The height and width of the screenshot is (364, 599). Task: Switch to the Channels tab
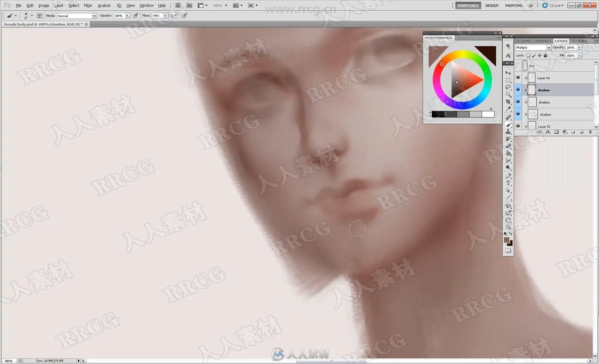(x=542, y=41)
